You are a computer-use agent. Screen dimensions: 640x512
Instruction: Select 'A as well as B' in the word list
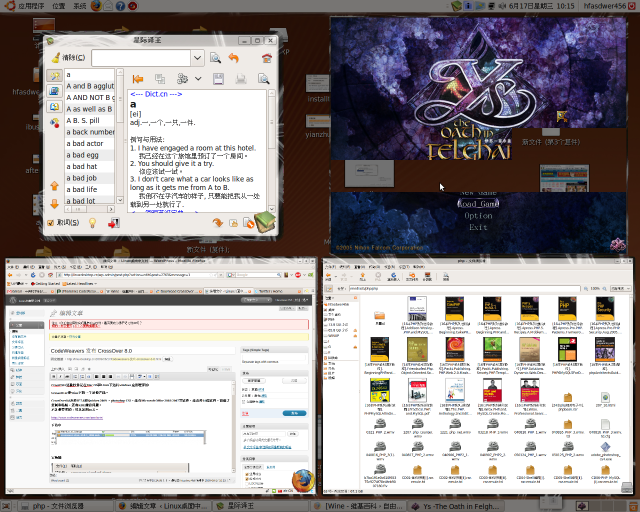[89, 109]
